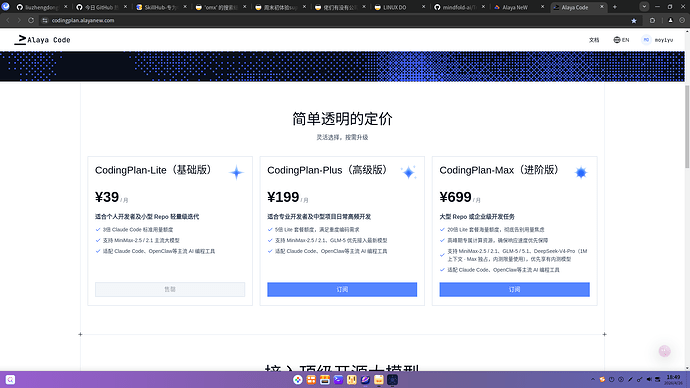
Task: Click the ¥699 price
Action: tap(455, 197)
